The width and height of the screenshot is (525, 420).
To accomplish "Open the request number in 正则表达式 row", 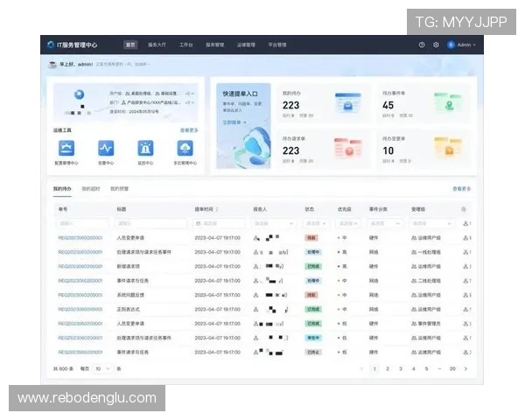I will coord(80,310).
